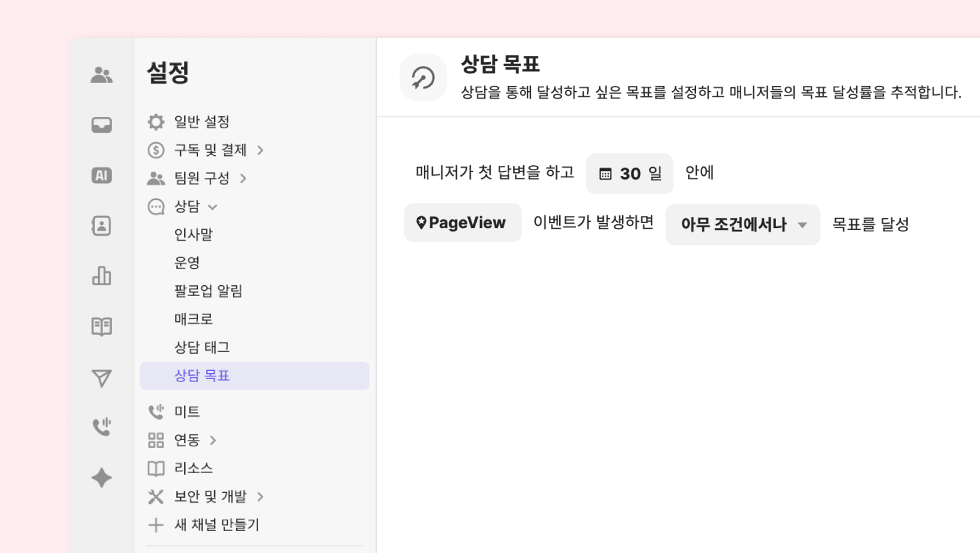980x553 pixels.
Task: Open 일반 설정 settings
Action: pos(201,122)
